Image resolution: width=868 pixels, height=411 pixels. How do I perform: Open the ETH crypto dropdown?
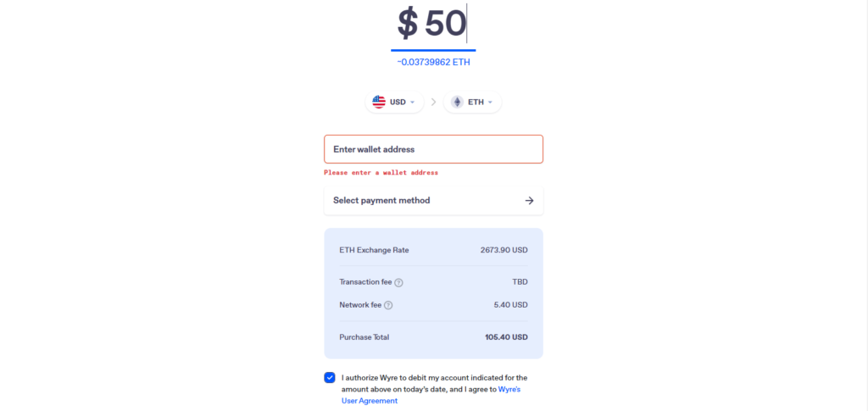coord(473,102)
